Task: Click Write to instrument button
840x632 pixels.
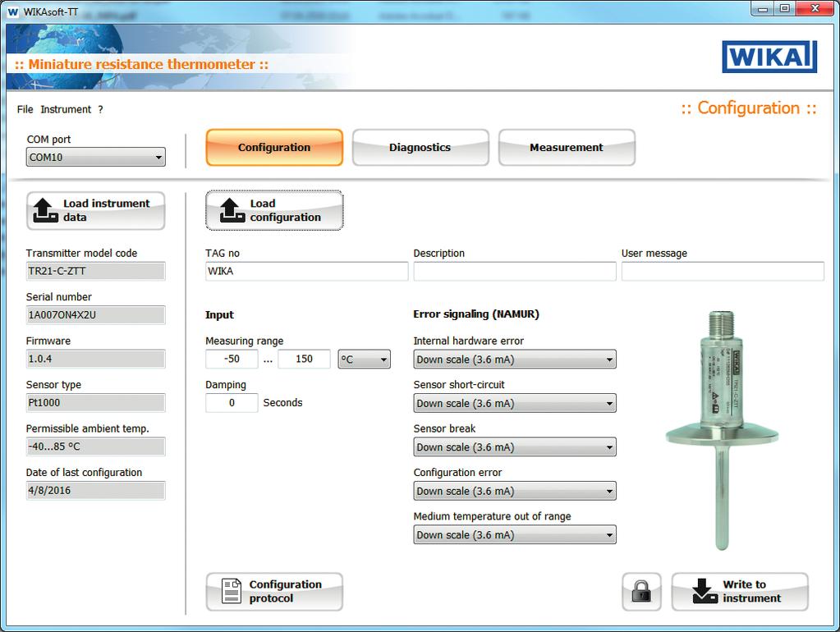Action: (740, 591)
